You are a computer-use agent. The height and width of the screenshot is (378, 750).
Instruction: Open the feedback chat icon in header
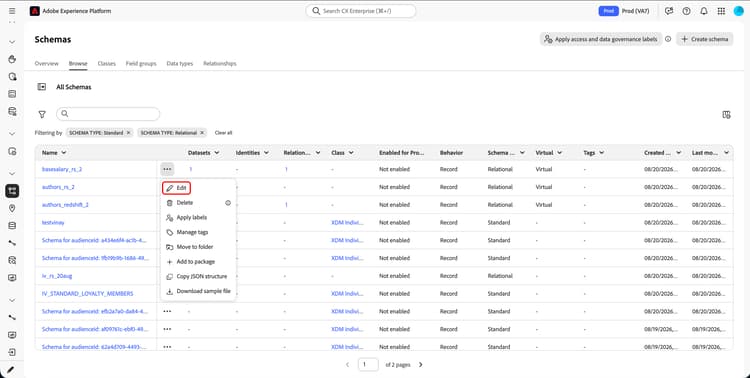pyautogui.click(x=669, y=11)
